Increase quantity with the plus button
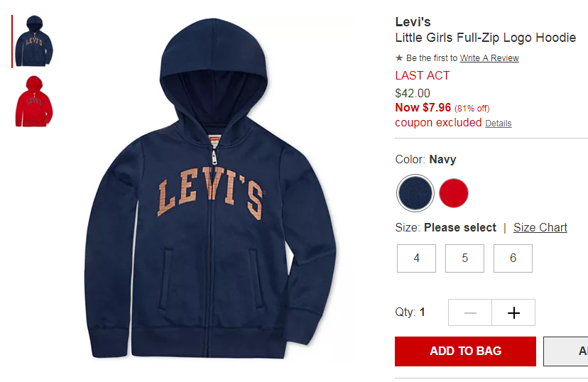This screenshot has height=382, width=588. (x=513, y=312)
